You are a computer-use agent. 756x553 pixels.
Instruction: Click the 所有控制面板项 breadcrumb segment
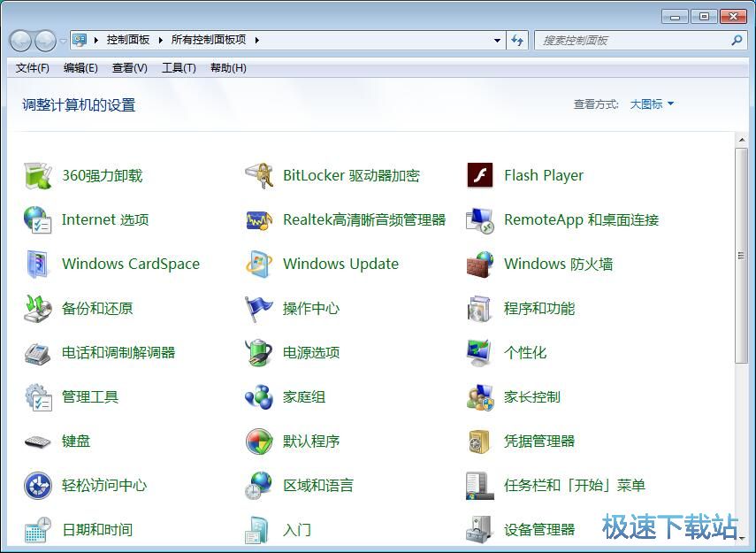point(209,40)
